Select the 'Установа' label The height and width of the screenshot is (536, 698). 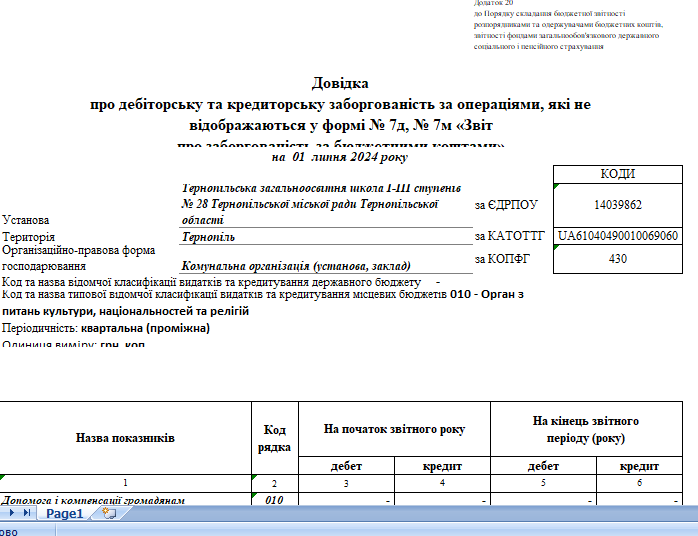(26, 220)
